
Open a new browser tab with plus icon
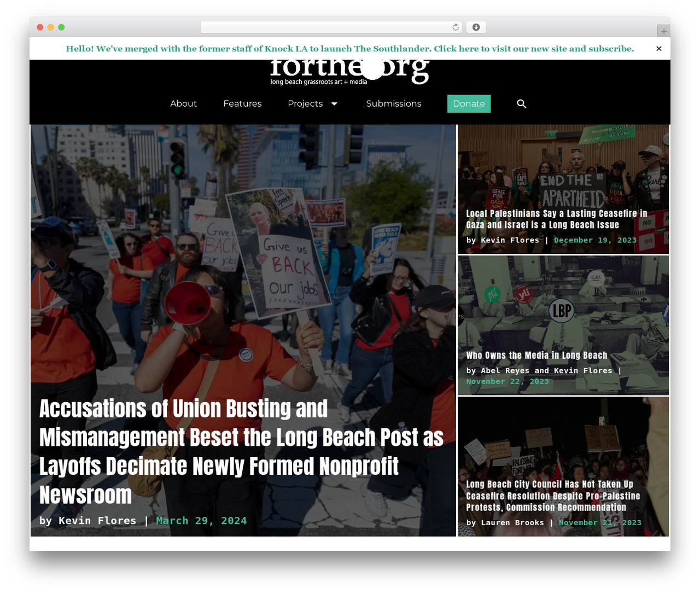663,31
